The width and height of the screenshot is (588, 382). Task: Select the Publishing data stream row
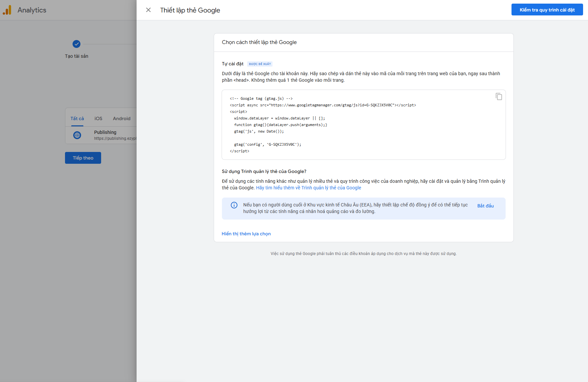pos(101,135)
